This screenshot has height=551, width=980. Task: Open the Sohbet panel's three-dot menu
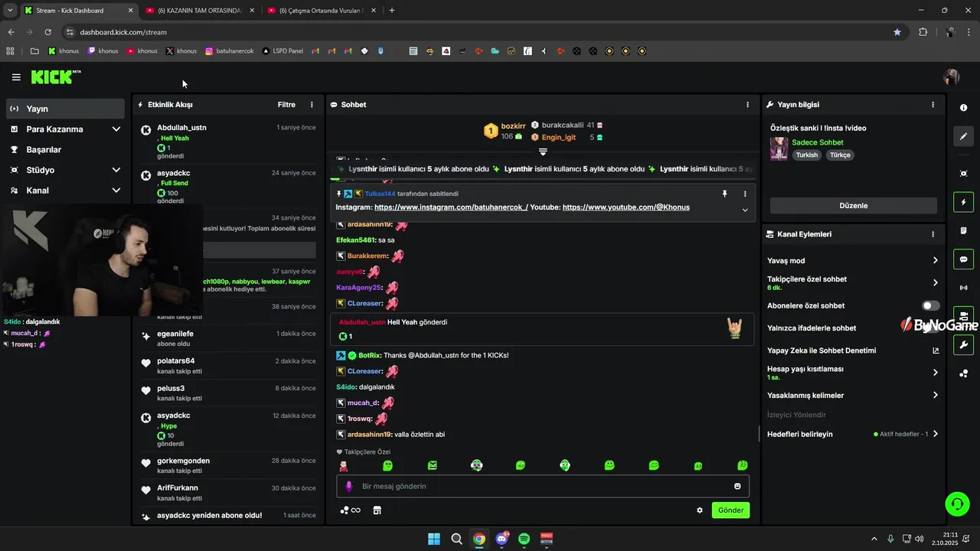pyautogui.click(x=748, y=105)
